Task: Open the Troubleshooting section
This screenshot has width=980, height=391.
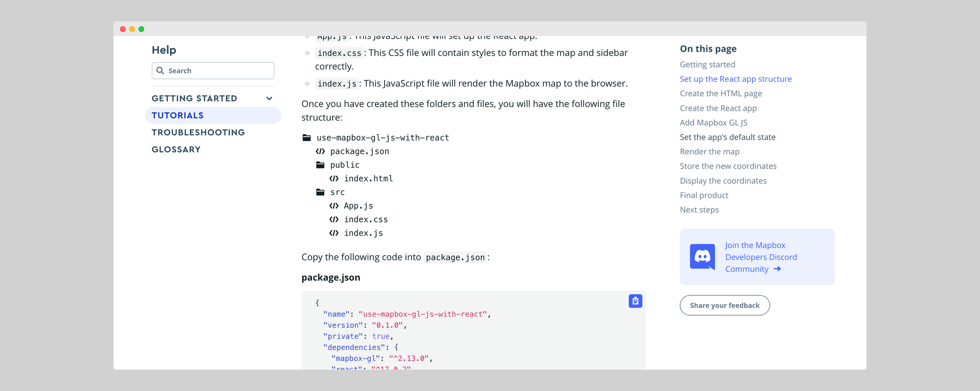Action: point(198,133)
